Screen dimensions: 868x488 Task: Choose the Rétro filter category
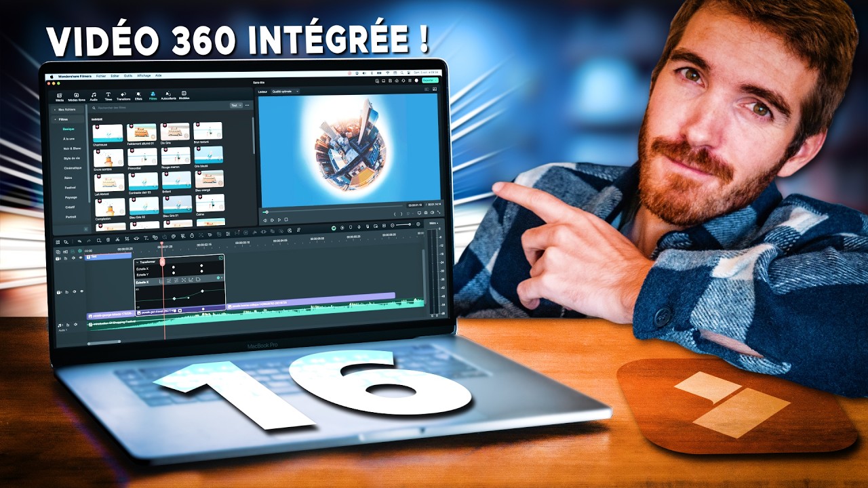click(68, 178)
